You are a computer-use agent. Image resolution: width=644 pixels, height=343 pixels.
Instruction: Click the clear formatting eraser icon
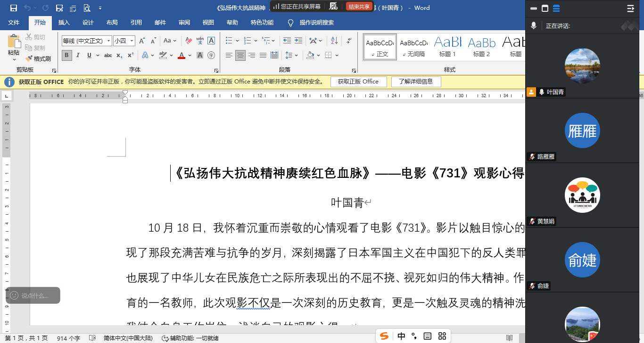189,41
